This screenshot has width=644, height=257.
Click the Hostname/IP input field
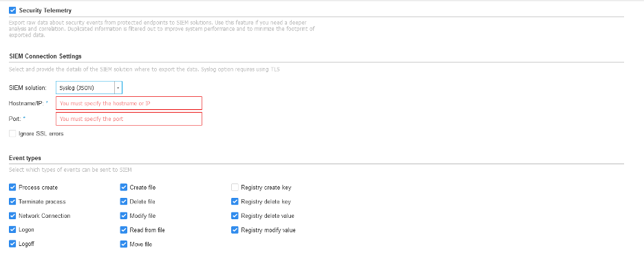pos(129,103)
